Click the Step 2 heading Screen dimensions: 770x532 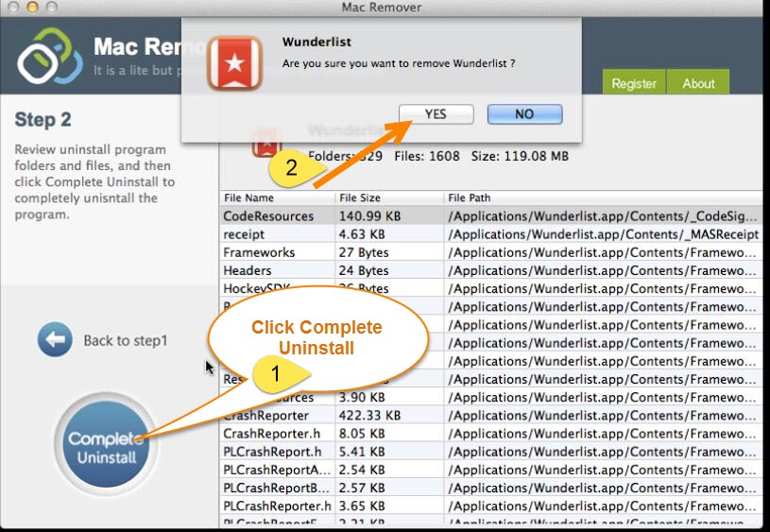pos(43,119)
